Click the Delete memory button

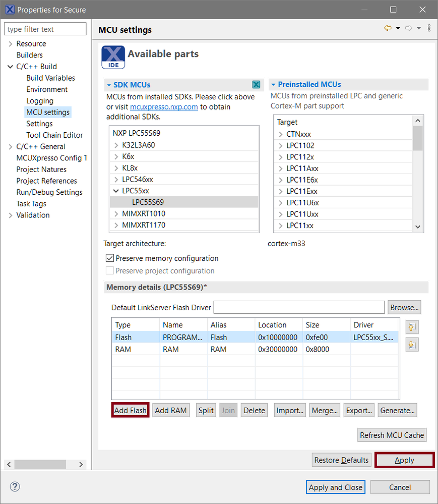[x=254, y=410]
